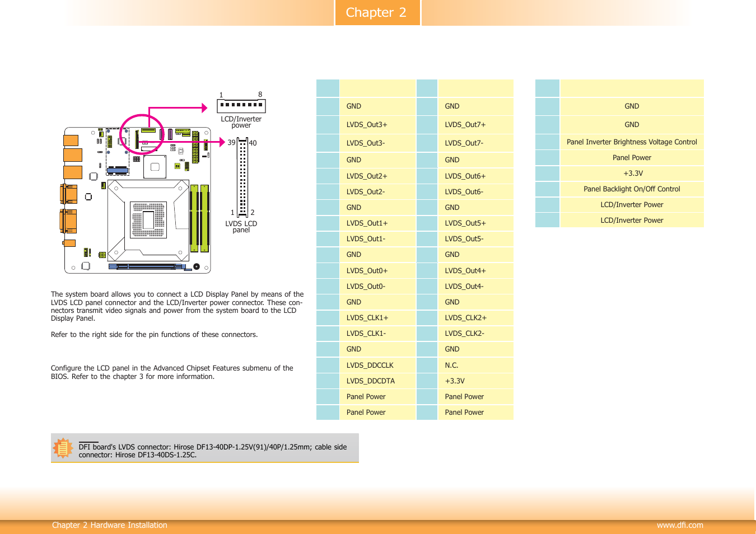Image resolution: width=756 pixels, height=534 pixels.
Task: Select the footer text Chapter 2 Hardware Installation
Action: pyautogui.click(x=110, y=525)
